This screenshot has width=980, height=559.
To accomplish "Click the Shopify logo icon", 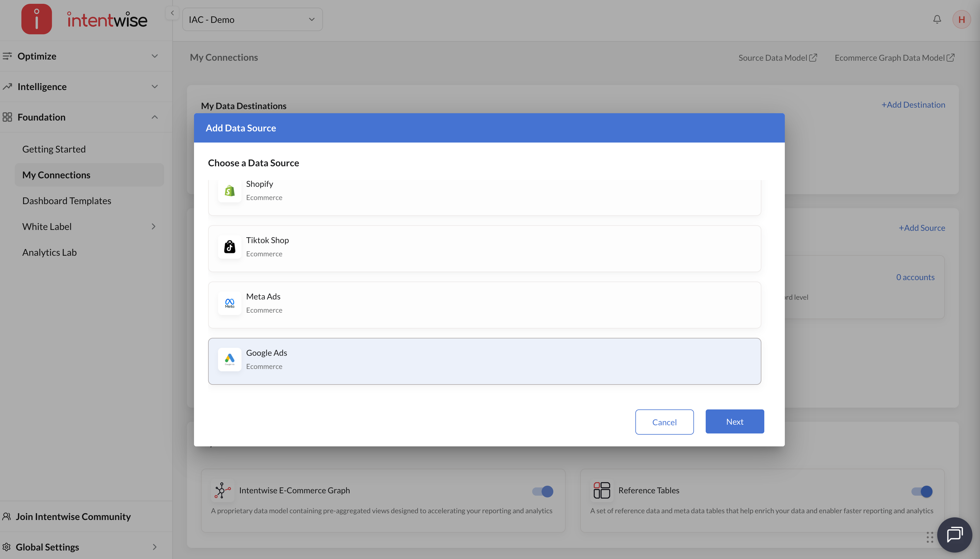I will 229,190.
